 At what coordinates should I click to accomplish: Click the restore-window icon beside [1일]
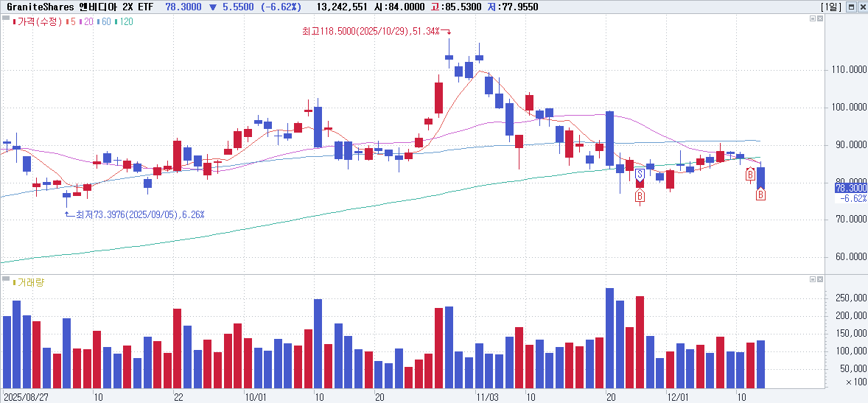pos(850,7)
